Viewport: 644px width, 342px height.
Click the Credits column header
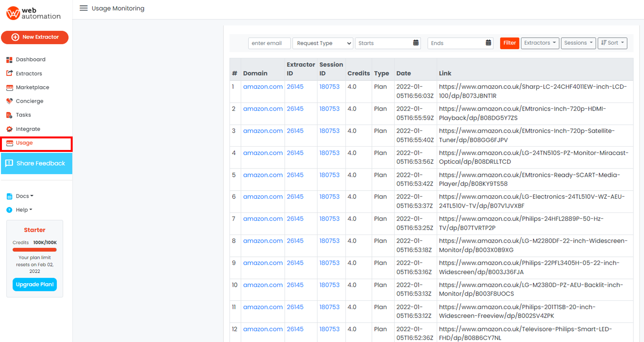point(358,73)
